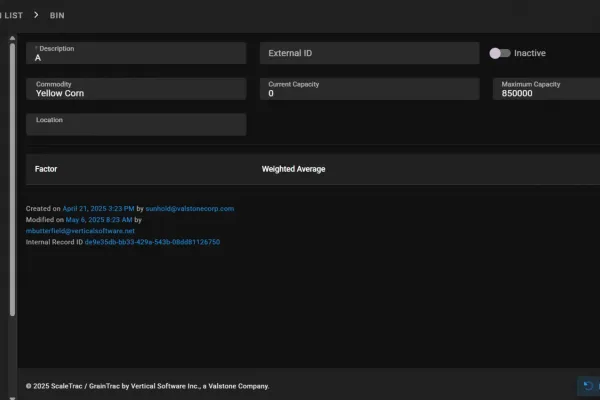This screenshot has height=400, width=600.
Task: Select the Current Capacity field
Action: pos(369,89)
